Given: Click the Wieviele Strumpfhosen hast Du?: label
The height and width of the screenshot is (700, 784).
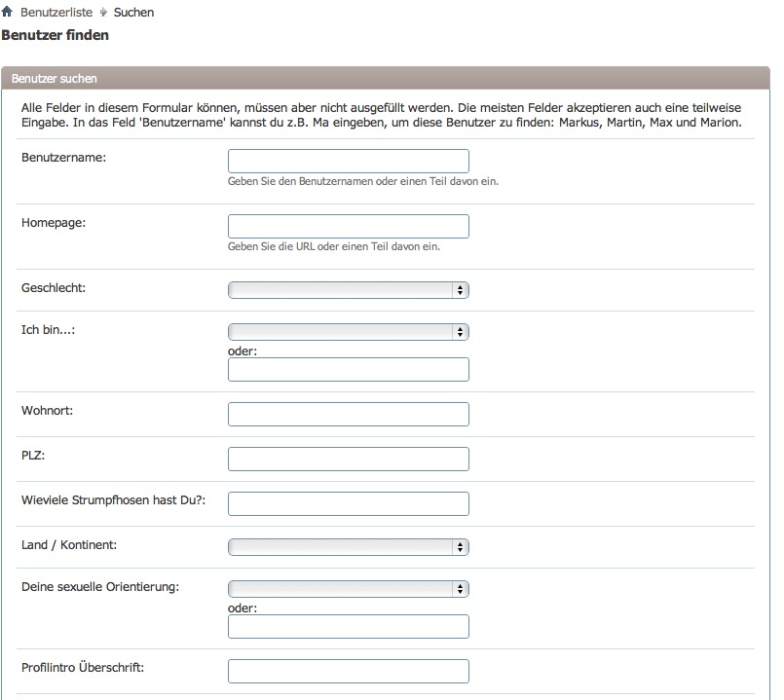Looking at the screenshot, I should point(114,500).
